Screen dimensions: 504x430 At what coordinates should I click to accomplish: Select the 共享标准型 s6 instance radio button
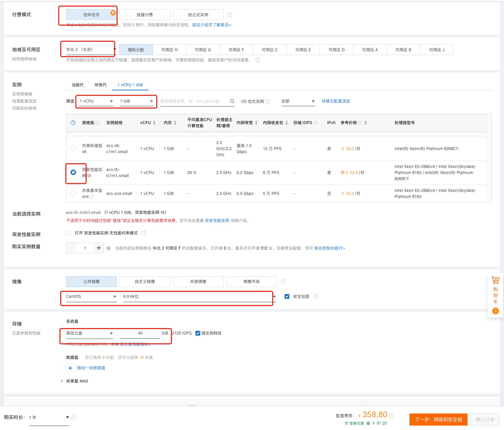tap(73, 148)
